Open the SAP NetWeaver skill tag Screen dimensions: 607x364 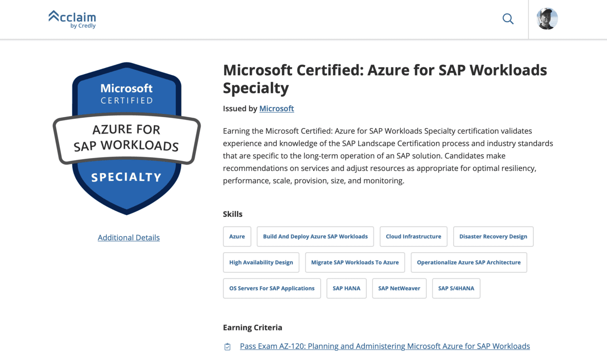399,289
